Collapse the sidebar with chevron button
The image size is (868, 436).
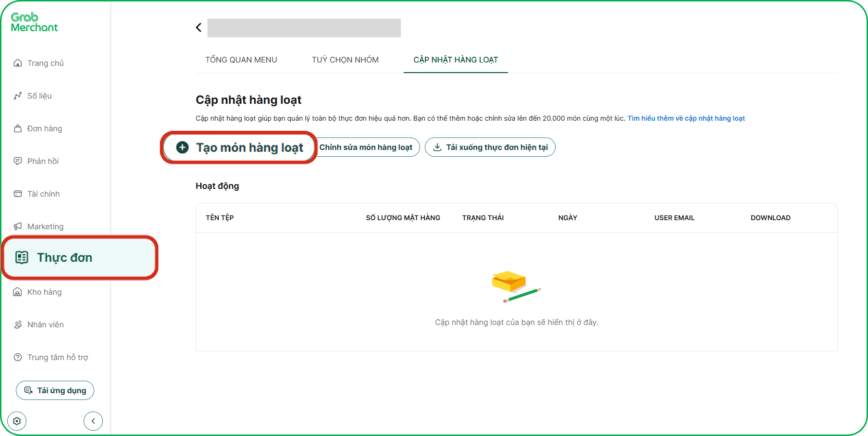click(x=93, y=421)
